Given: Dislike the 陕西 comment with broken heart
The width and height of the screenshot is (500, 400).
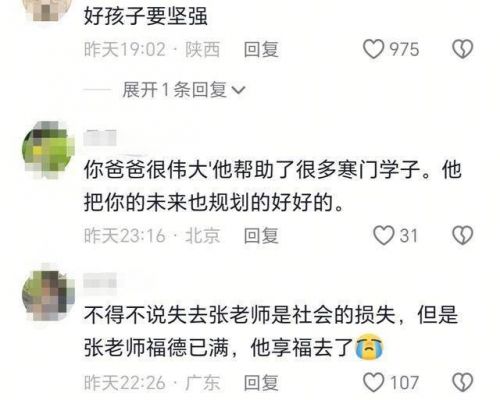Looking at the screenshot, I should pyautogui.click(x=462, y=49).
